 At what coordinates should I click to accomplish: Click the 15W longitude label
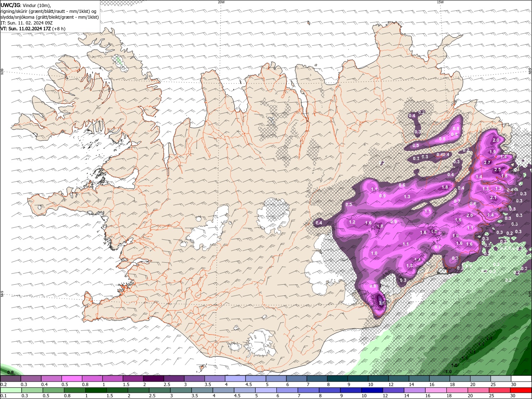[x=440, y=2]
